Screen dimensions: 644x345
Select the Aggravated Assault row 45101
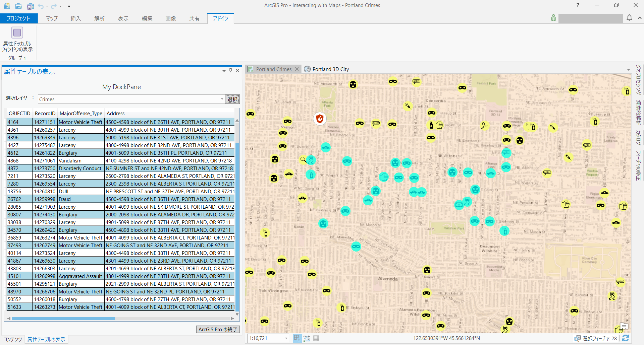(x=121, y=276)
